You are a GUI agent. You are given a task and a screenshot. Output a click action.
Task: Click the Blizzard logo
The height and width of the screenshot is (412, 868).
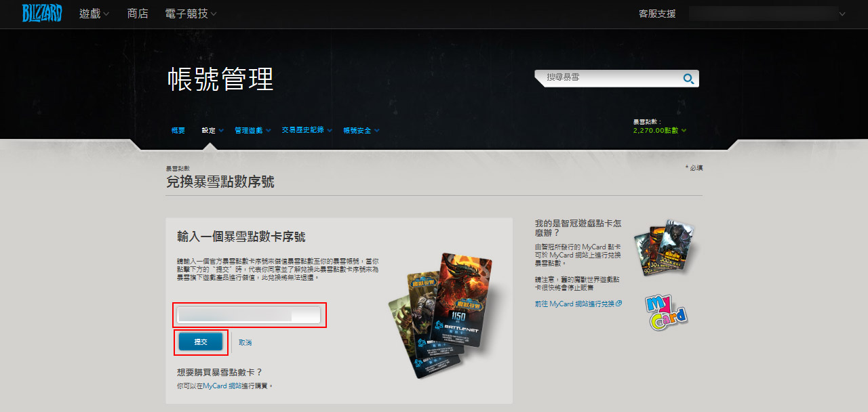[42, 13]
